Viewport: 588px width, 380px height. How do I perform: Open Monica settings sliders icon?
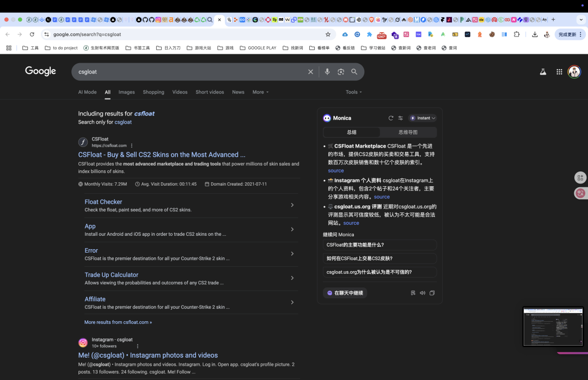coord(401,118)
